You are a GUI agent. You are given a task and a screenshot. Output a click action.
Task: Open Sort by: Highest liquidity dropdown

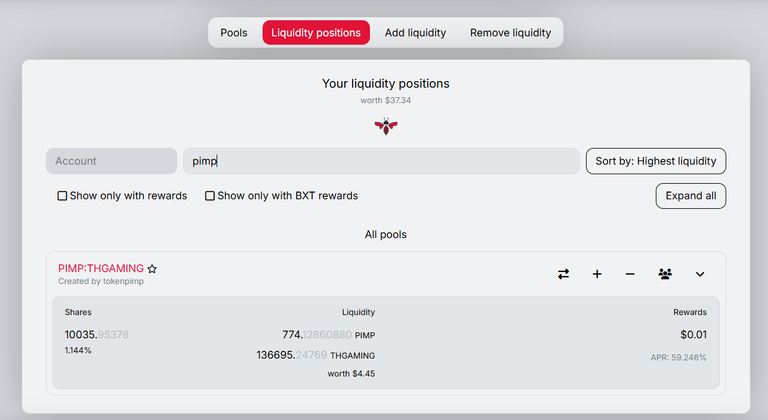coord(656,161)
